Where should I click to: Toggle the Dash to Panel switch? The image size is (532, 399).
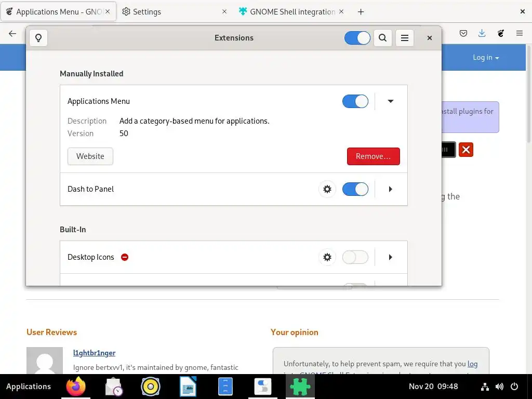pos(355,189)
